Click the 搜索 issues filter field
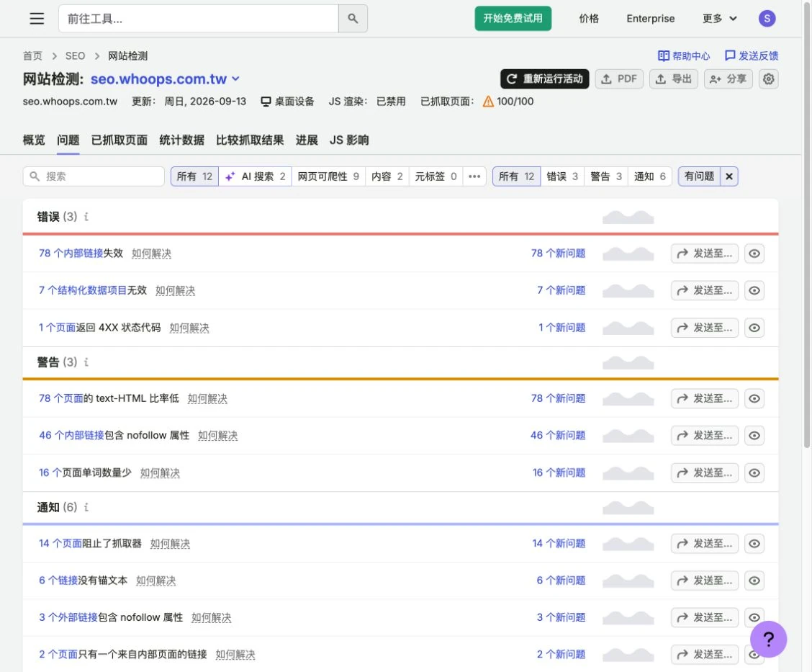812x672 pixels. point(94,176)
